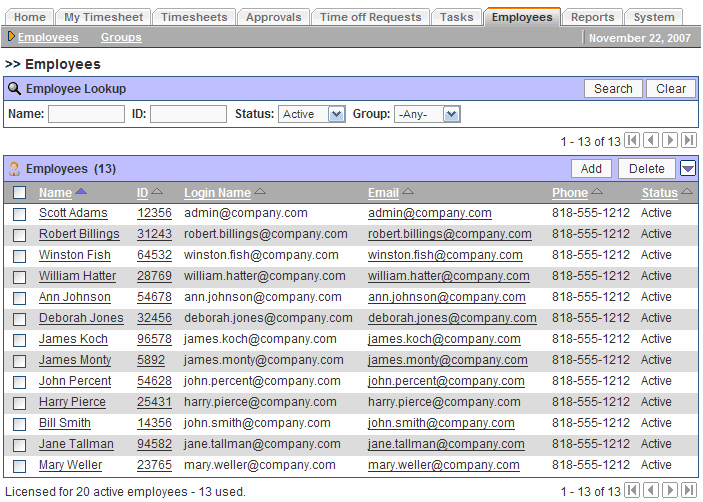Open the Groups sub-navigation link
Viewport: 703px width, 502px height.
[121, 37]
